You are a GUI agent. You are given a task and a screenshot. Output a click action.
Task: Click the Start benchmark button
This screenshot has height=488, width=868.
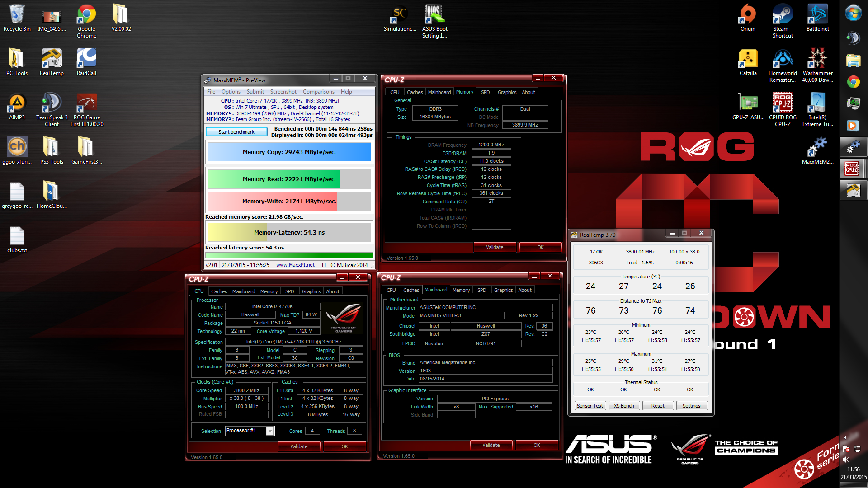(236, 132)
